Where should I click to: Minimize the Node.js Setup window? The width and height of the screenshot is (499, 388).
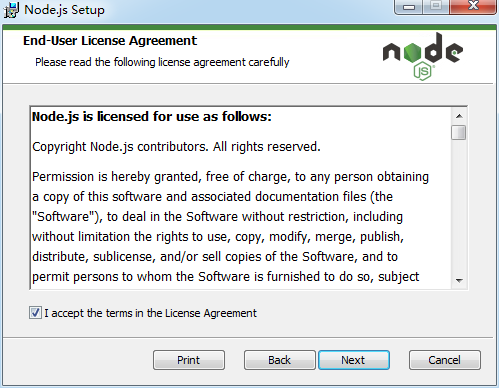coord(409,7)
